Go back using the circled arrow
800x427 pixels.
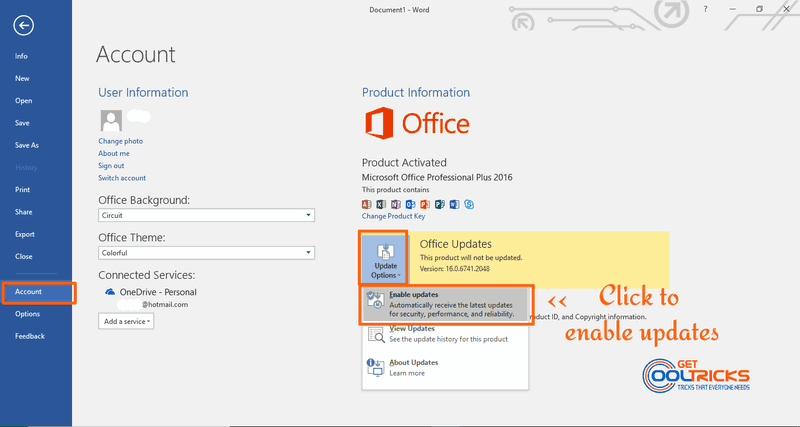click(x=23, y=26)
